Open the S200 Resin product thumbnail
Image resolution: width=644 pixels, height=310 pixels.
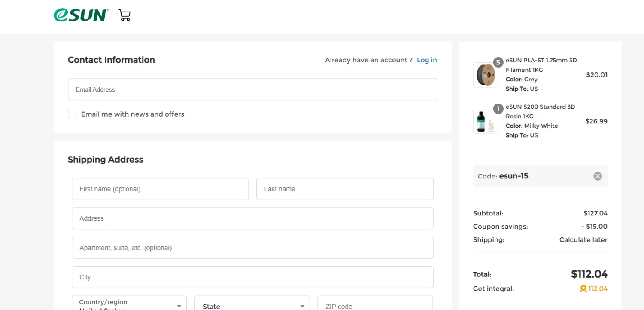click(486, 121)
